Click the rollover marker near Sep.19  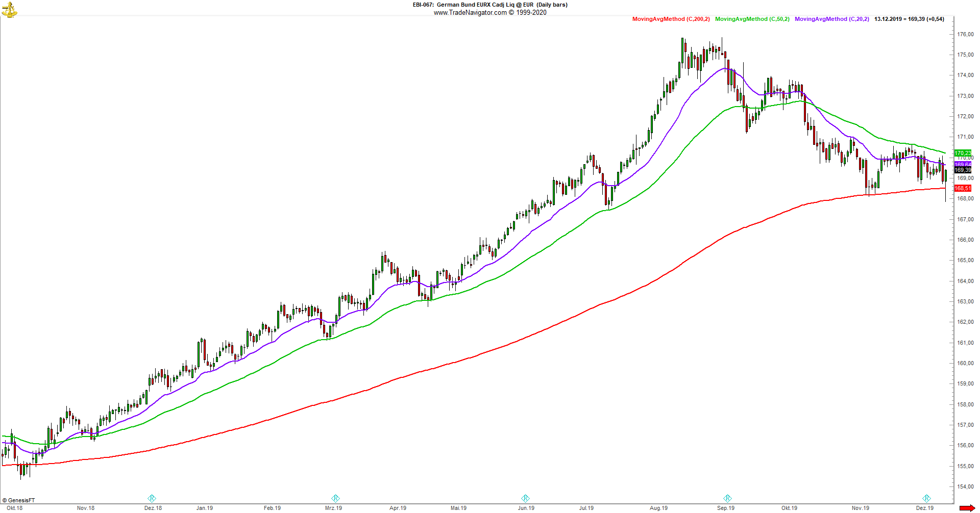[728, 498]
